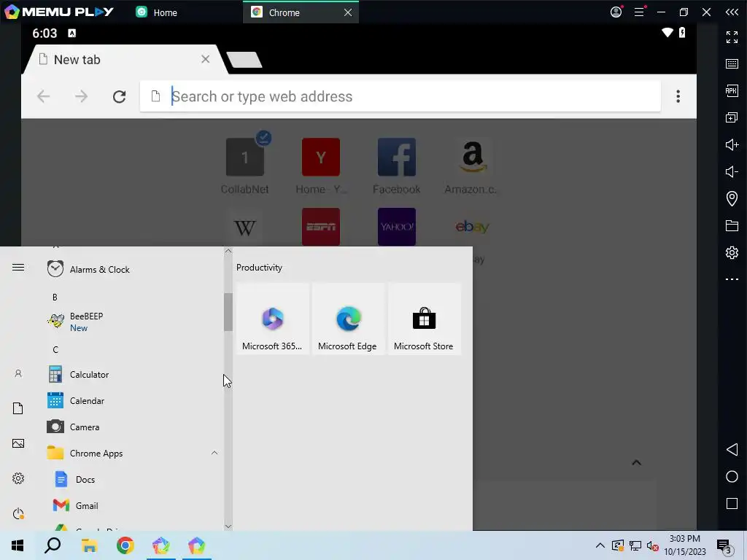Open MEmu hamburger menu in title bar
The image size is (747, 560).
639,12
